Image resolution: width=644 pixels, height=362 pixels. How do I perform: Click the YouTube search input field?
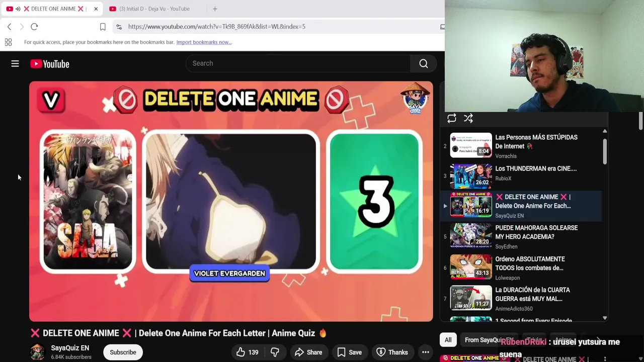click(x=298, y=63)
